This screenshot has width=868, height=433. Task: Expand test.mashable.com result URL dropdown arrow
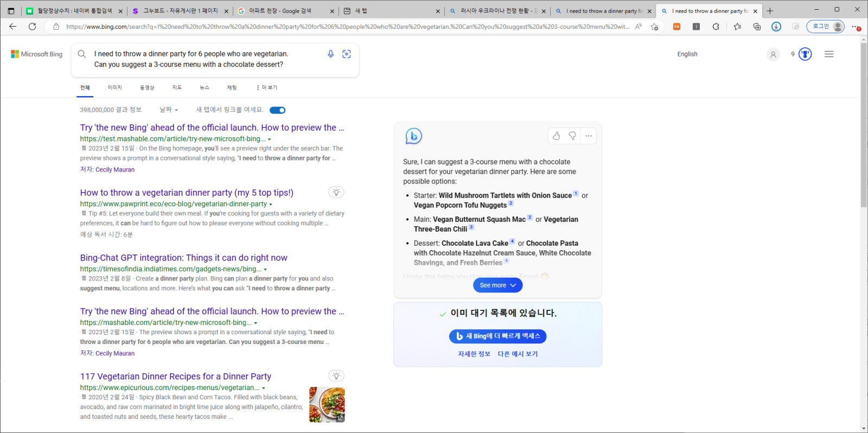[270, 139]
